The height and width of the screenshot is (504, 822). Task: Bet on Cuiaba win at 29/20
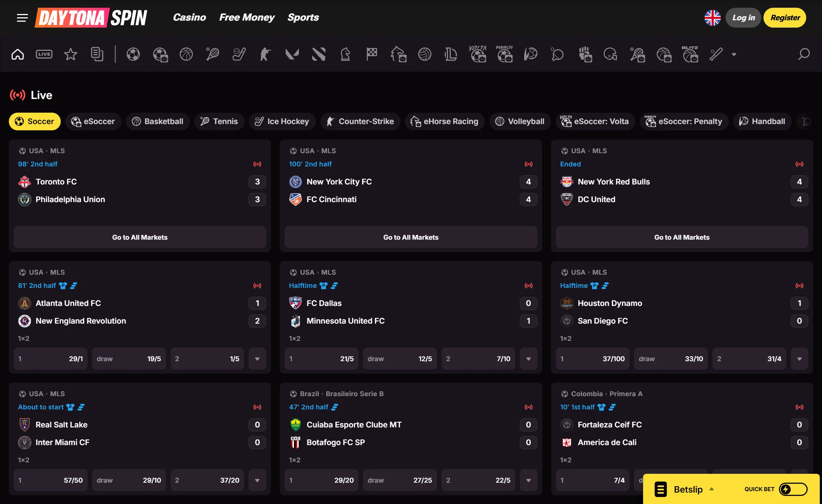pyautogui.click(x=321, y=480)
